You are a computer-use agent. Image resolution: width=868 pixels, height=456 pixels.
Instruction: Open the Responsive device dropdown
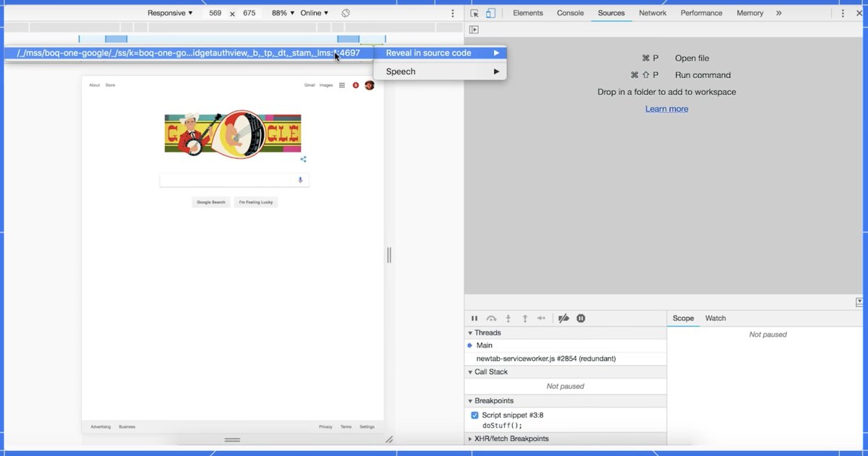171,13
